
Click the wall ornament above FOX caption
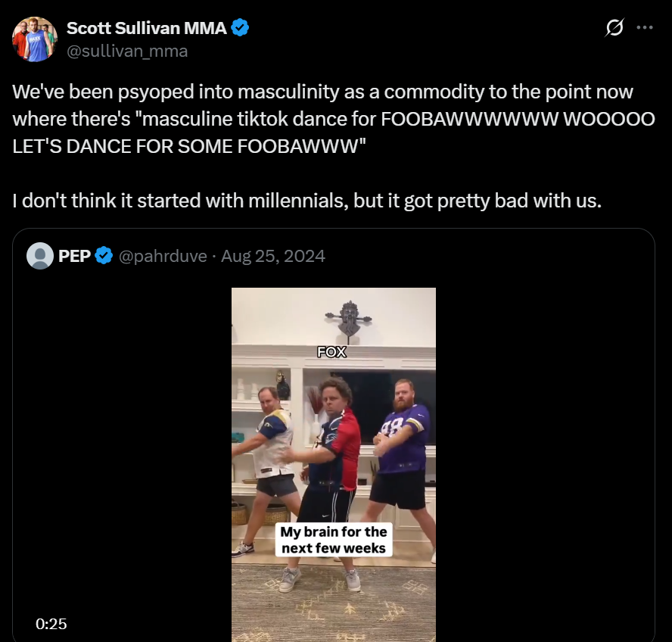tap(349, 318)
